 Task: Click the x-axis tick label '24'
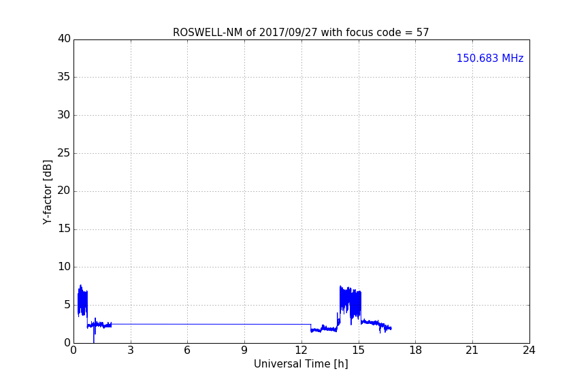coord(529,350)
